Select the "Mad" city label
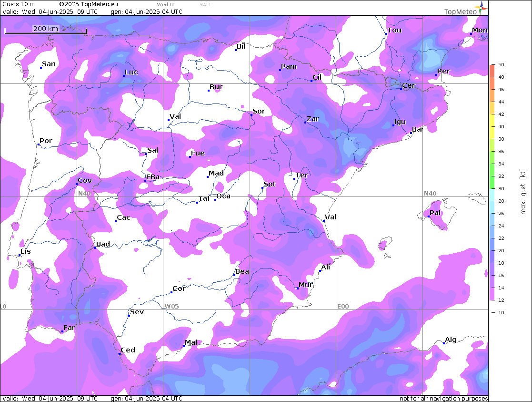The width and height of the screenshot is (532, 402). click(x=216, y=173)
